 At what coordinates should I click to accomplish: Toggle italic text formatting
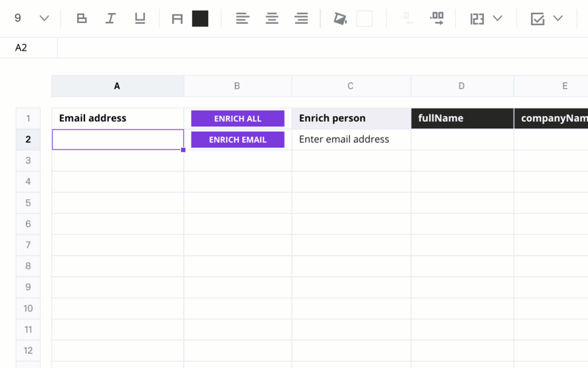coord(111,18)
